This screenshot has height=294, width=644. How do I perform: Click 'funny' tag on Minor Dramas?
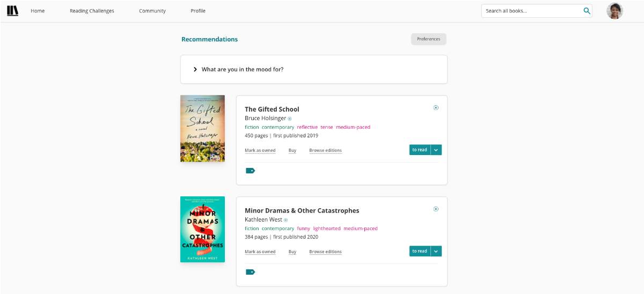(x=304, y=229)
